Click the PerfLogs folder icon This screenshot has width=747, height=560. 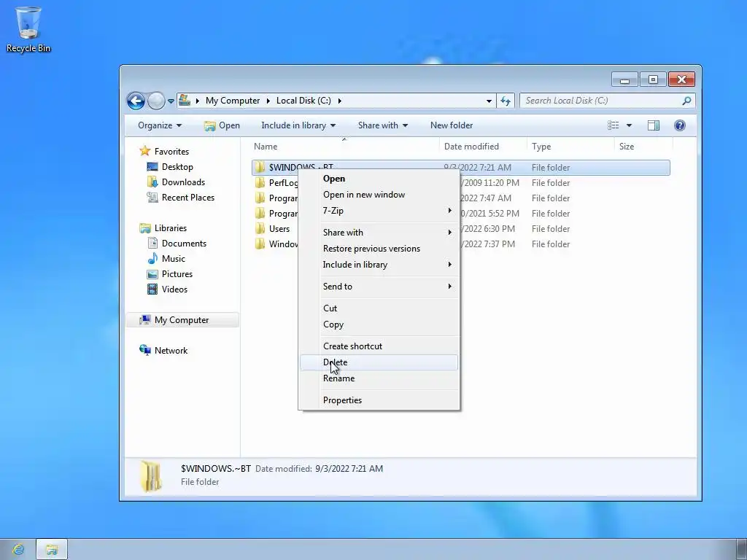(x=260, y=182)
